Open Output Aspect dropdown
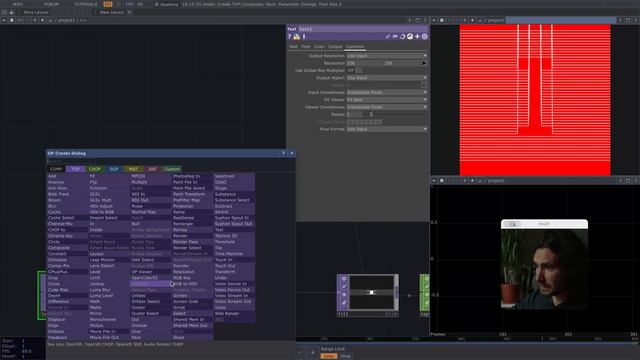 387,78
